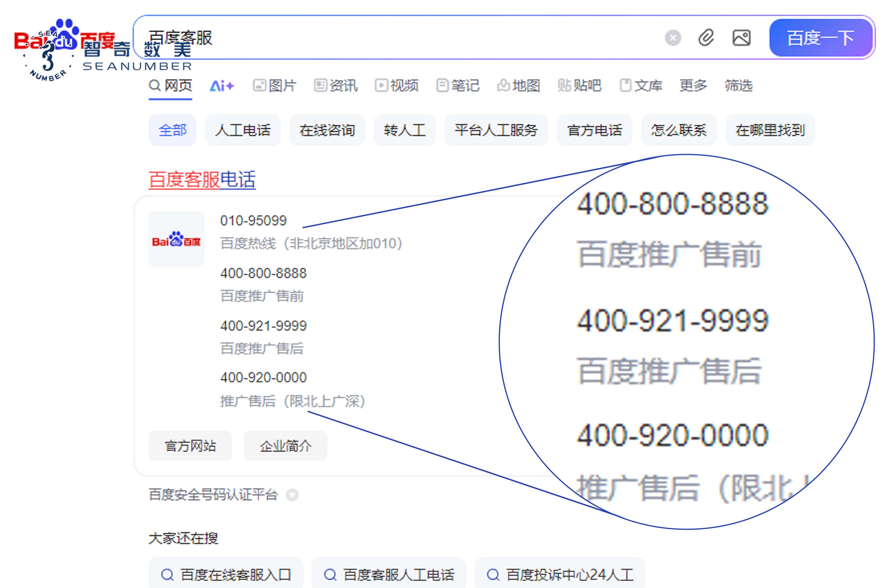895x588 pixels.
Task: Click the text 推广售后（限北上广深）
Action: tap(293, 402)
